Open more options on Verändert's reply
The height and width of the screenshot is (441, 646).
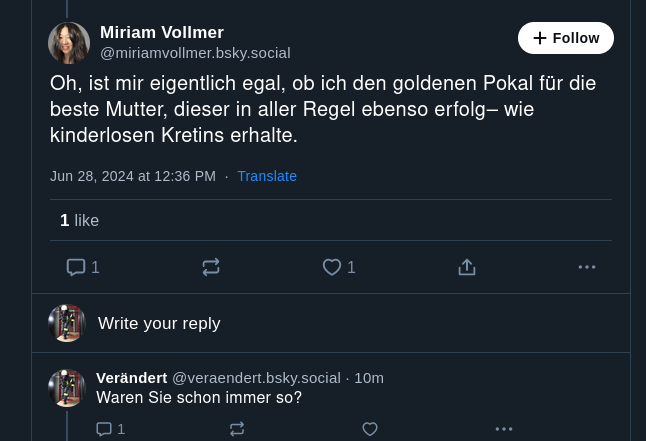pos(504,429)
